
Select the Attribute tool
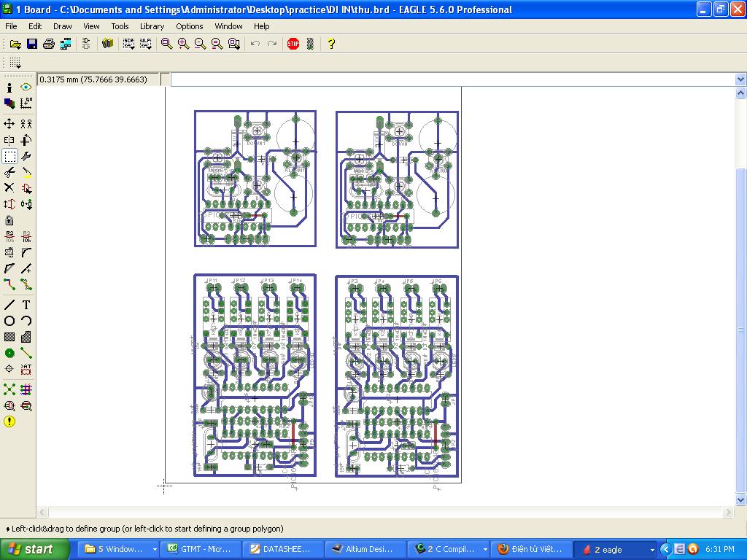pos(26,369)
